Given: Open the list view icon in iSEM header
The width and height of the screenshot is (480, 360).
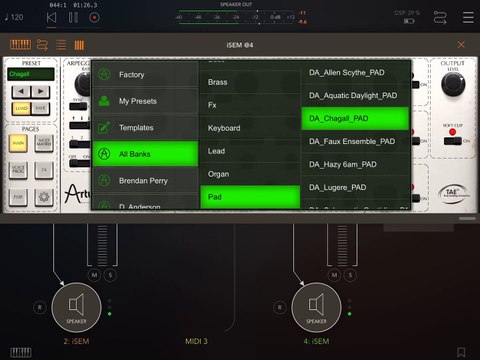Looking at the screenshot, I should click(61, 45).
